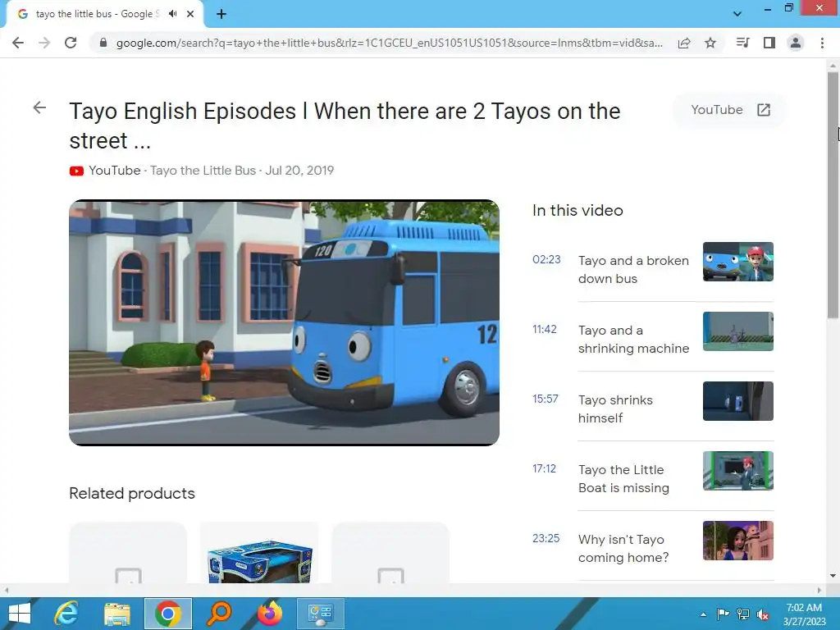Select 'Tayo shrinks himself' chapter
This screenshot has height=630, width=840.
tap(615, 409)
